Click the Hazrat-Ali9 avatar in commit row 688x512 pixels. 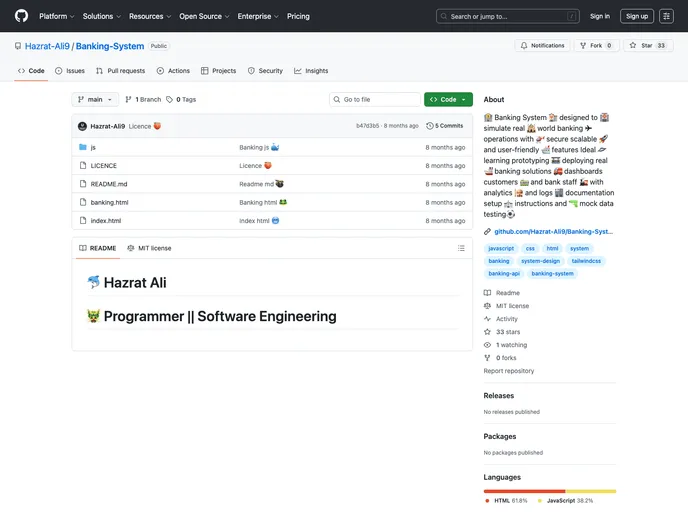tap(83, 126)
